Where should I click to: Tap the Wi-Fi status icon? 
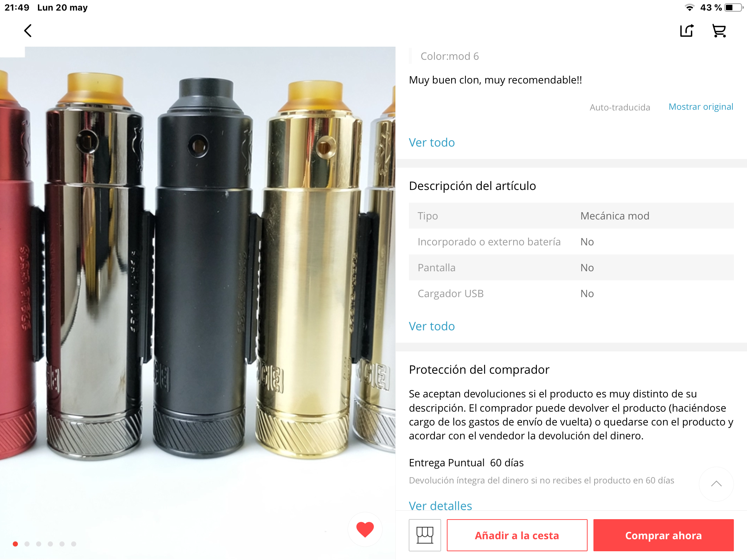(x=689, y=8)
